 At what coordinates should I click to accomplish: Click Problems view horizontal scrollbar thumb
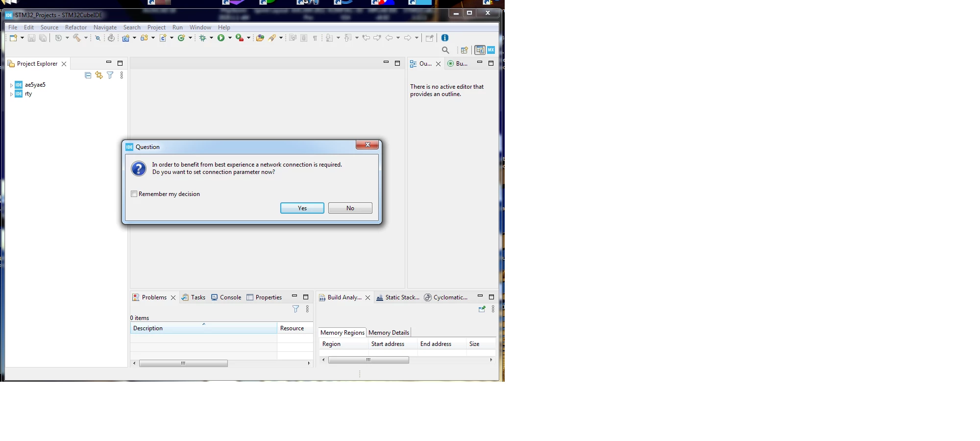(x=183, y=363)
